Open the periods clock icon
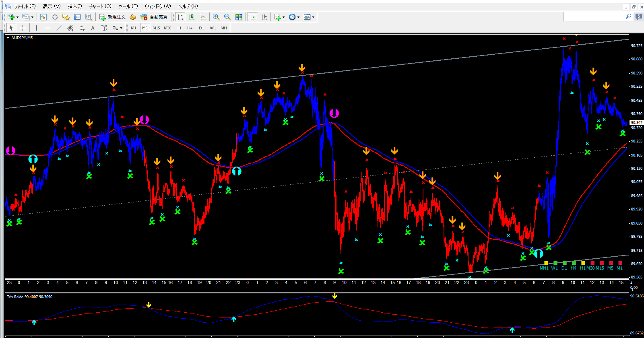The width and height of the screenshot is (644, 338). [292, 17]
